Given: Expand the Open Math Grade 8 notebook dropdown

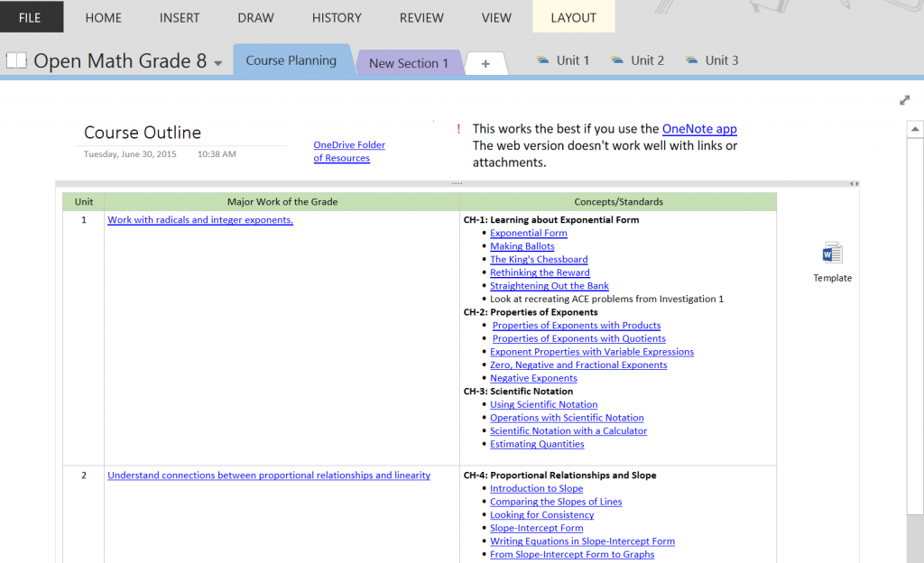Looking at the screenshot, I should [x=218, y=63].
